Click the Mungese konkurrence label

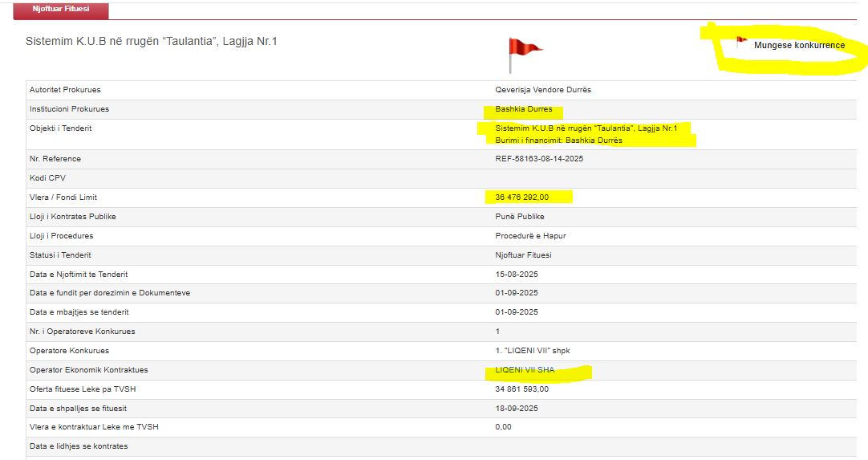coord(799,46)
